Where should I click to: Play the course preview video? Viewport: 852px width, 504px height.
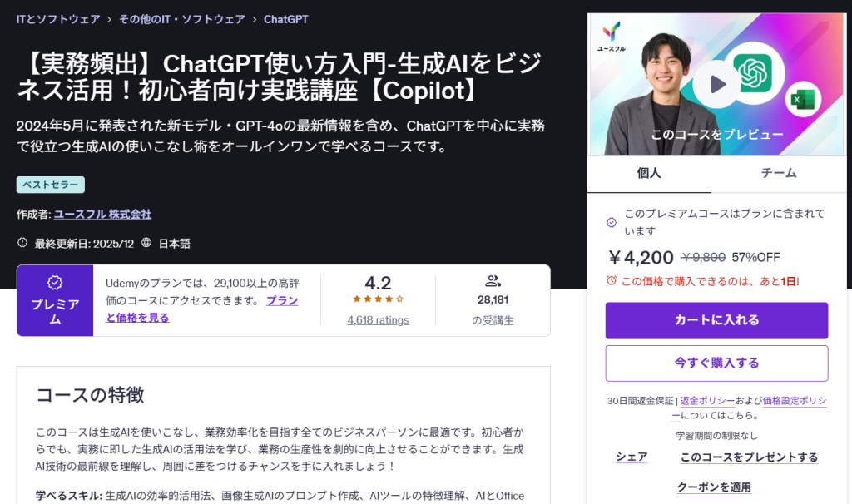[x=716, y=84]
